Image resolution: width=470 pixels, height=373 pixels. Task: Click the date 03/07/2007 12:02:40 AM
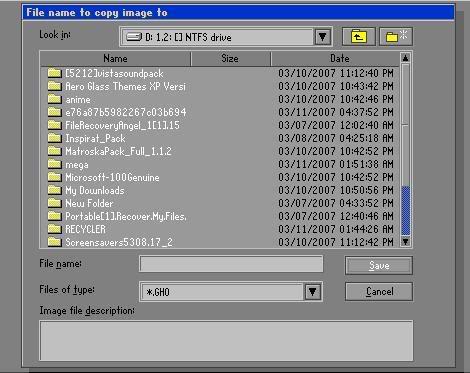coord(336,125)
